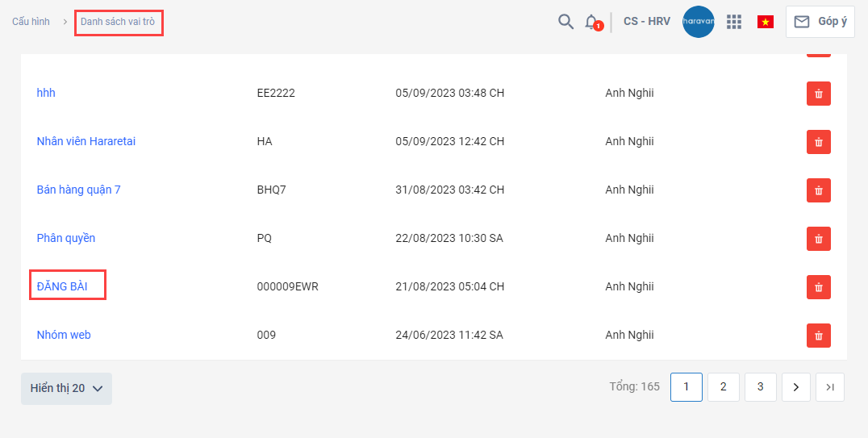This screenshot has height=438, width=868.
Task: Delete the Nhóm web role
Action: [818, 336]
